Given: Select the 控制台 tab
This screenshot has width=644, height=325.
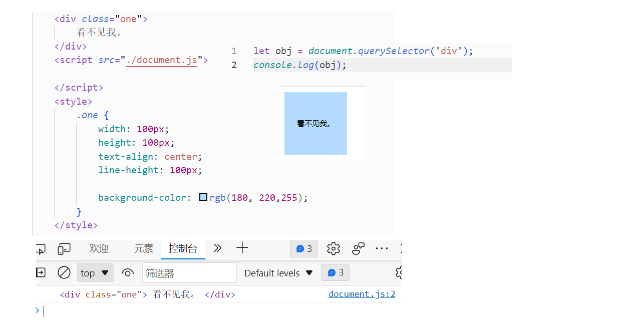Looking at the screenshot, I should [x=183, y=248].
